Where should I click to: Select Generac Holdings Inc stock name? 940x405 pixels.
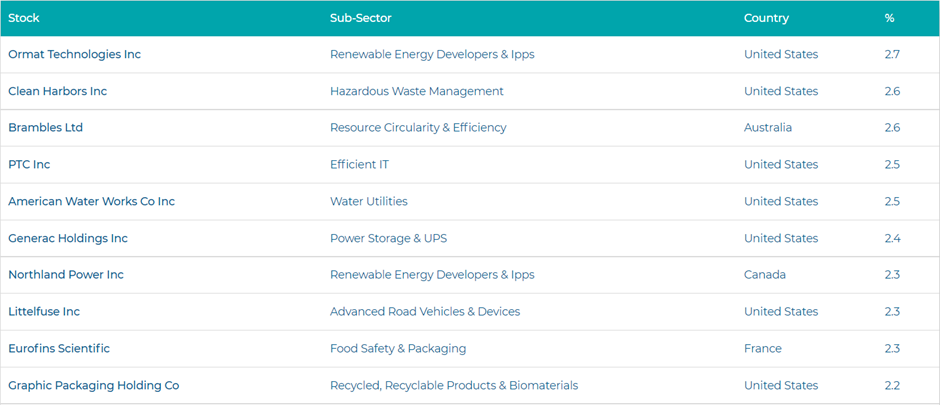tap(68, 238)
